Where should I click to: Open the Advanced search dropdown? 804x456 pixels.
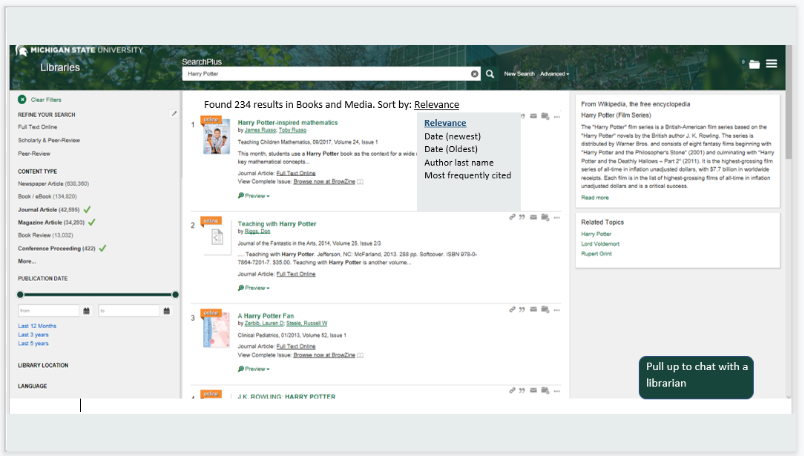pyautogui.click(x=554, y=74)
